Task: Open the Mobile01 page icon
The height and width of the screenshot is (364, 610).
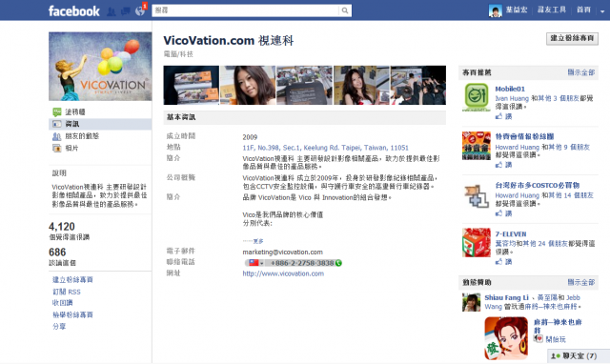Action: point(477,97)
